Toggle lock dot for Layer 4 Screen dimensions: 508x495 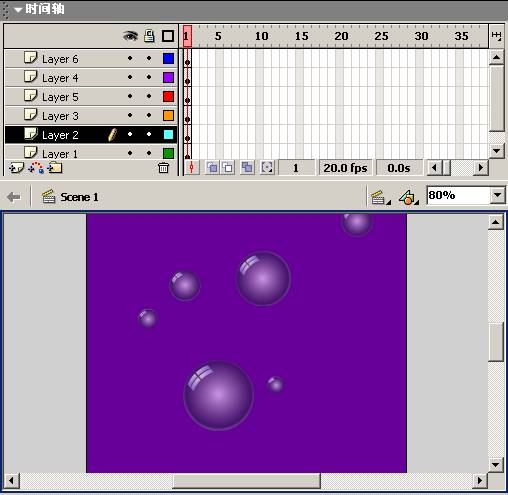149,77
